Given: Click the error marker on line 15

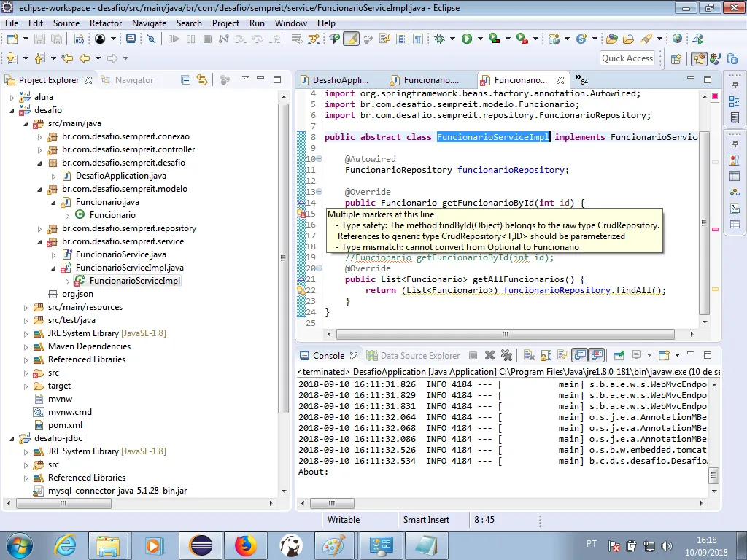Looking at the screenshot, I should click(x=301, y=214).
